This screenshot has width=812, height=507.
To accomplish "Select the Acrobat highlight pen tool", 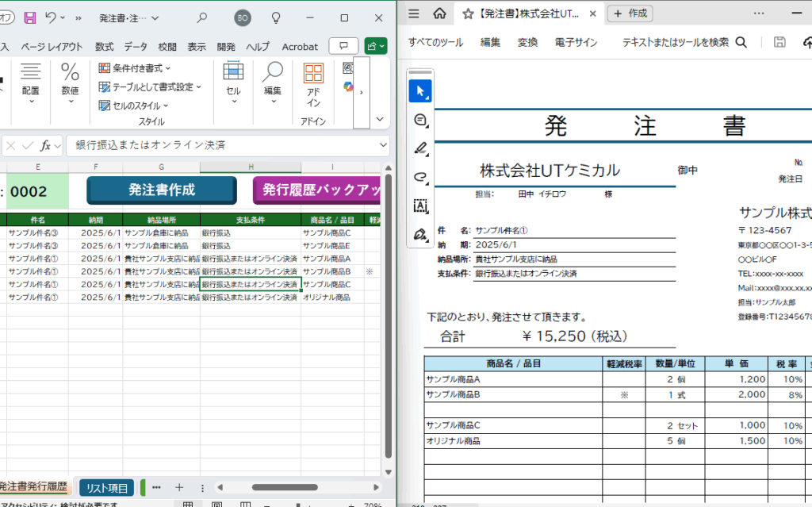I will coord(420,149).
